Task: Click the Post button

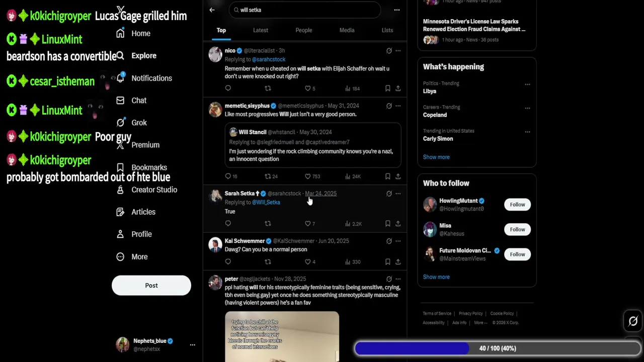Action: pos(151,286)
